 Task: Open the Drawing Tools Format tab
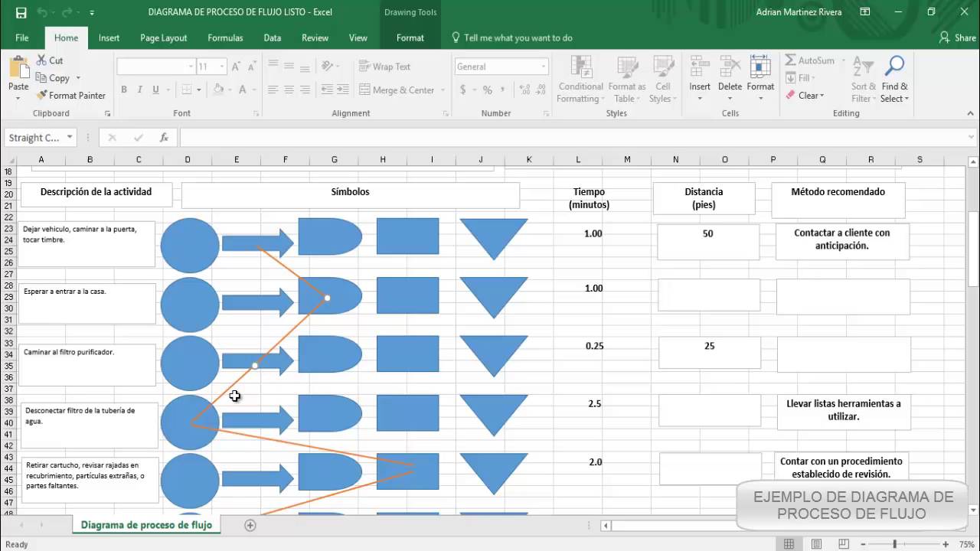coord(410,37)
